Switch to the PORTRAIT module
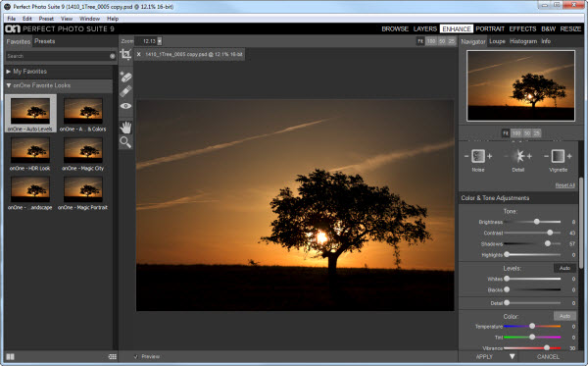 coord(490,28)
